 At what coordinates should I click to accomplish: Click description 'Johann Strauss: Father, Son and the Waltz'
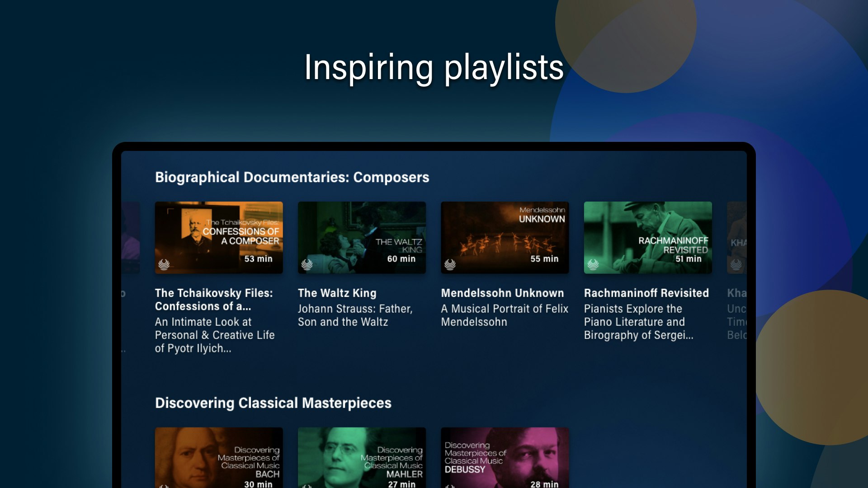[355, 315]
